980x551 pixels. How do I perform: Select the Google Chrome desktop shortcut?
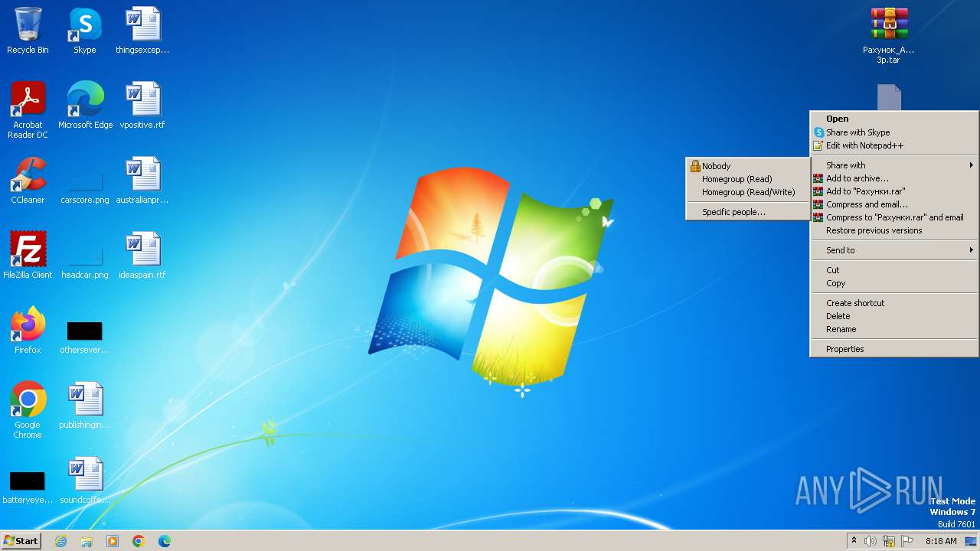click(28, 410)
